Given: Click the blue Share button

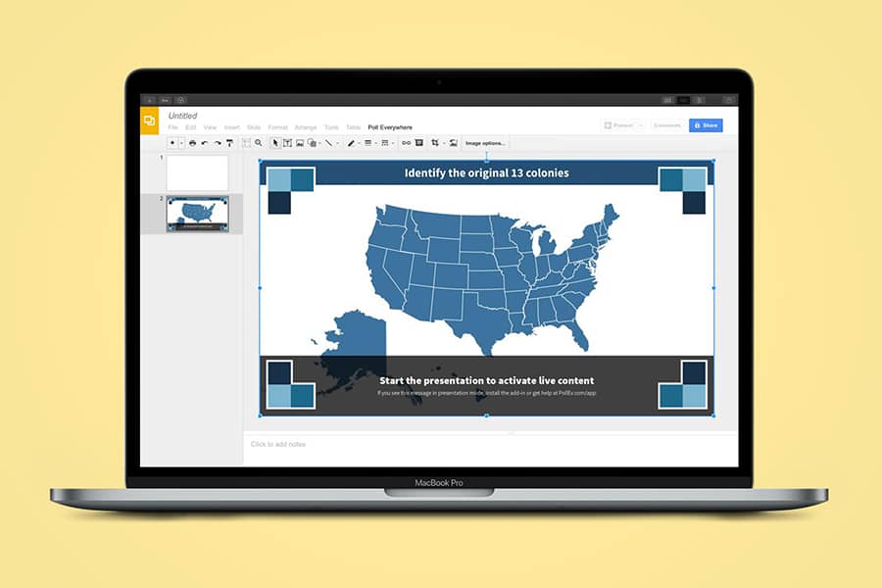Looking at the screenshot, I should coord(706,125).
